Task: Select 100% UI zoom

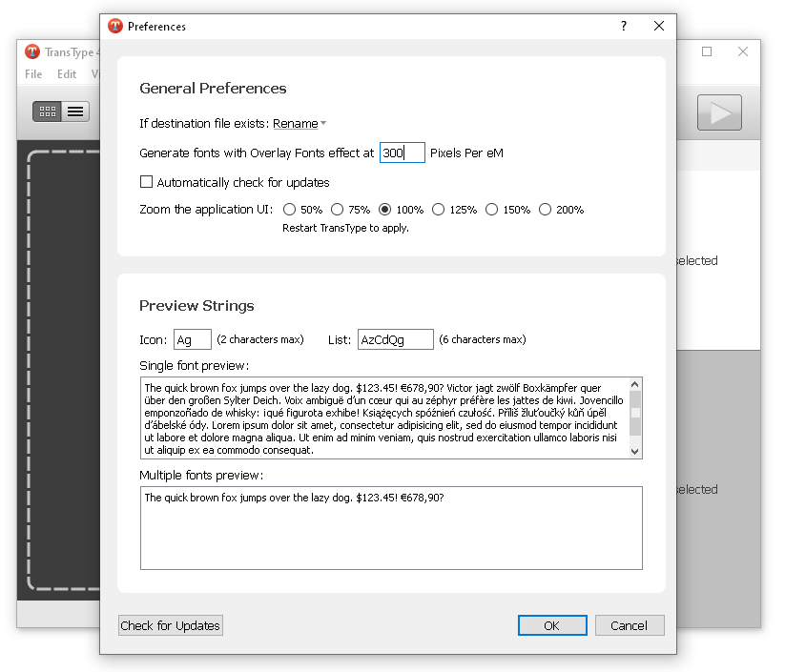Action: (385, 210)
